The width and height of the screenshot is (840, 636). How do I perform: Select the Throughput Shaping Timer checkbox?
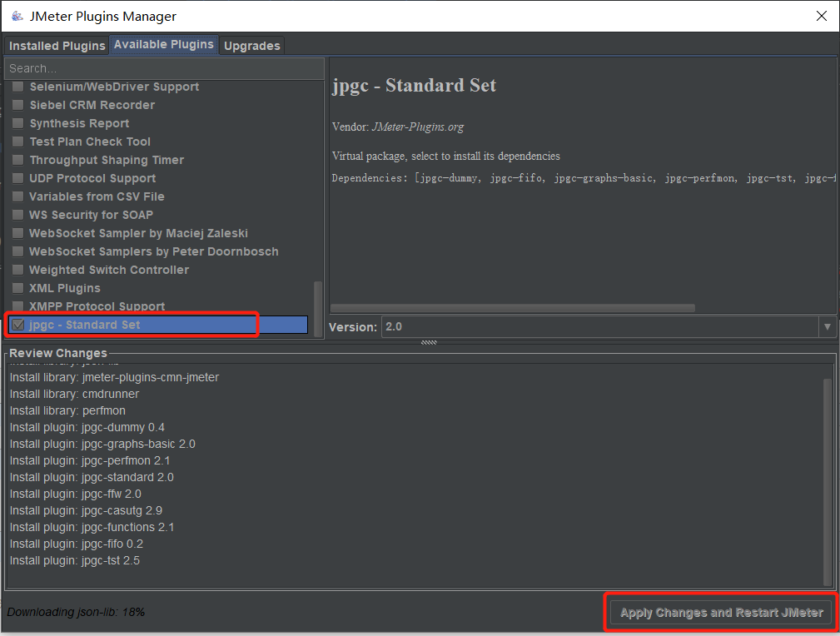pyautogui.click(x=17, y=160)
